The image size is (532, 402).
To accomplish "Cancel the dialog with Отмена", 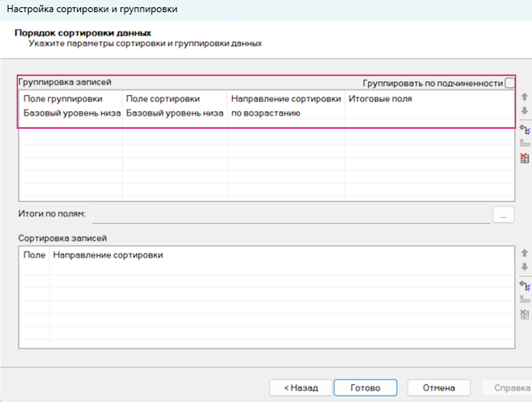I will (439, 388).
